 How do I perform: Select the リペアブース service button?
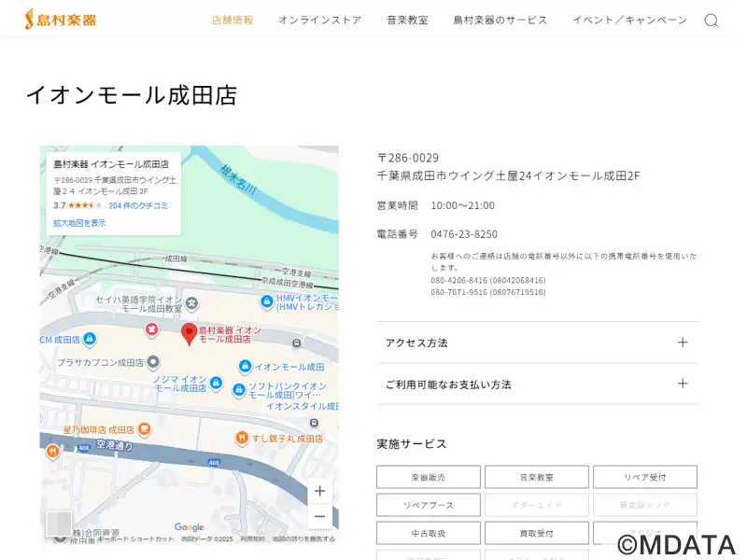coord(429,505)
